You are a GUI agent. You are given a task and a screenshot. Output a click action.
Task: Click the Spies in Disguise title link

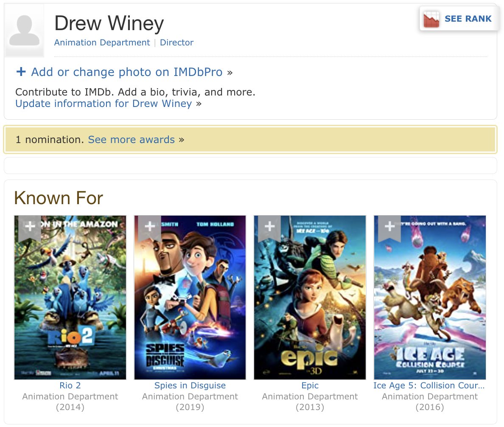(x=190, y=385)
